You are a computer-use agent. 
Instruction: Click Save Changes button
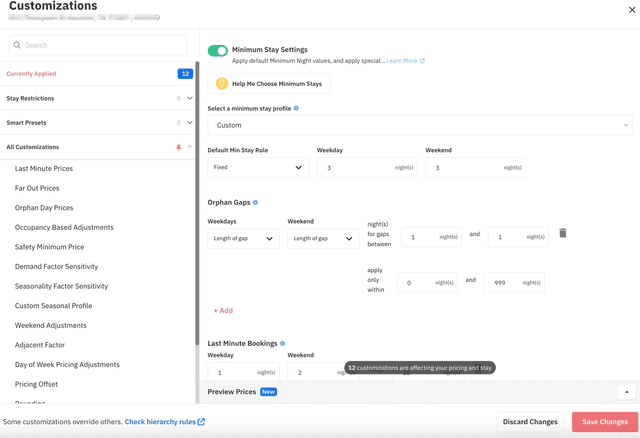point(604,422)
